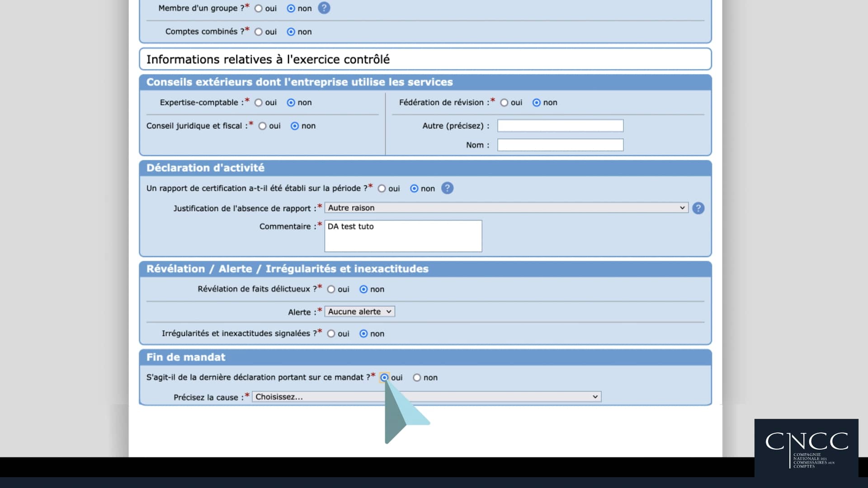Set Conseil juridique et fiscal to oui
This screenshot has height=488, width=868.
point(262,126)
